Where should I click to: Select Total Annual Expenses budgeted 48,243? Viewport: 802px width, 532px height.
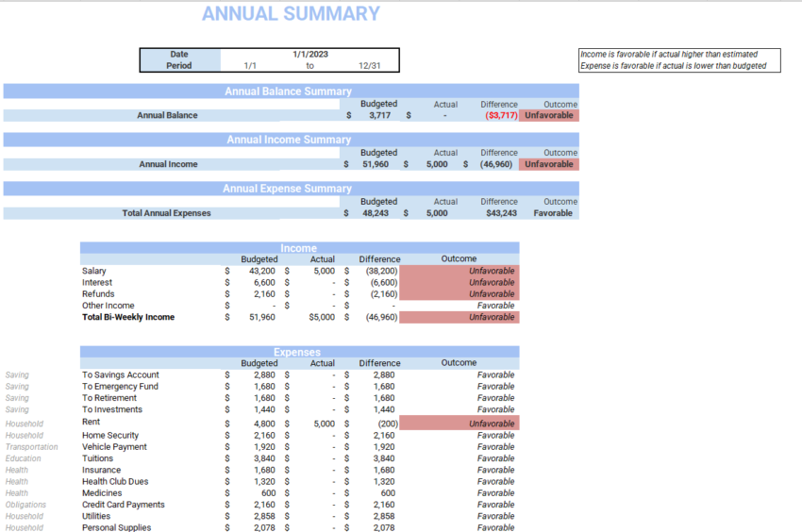[376, 213]
